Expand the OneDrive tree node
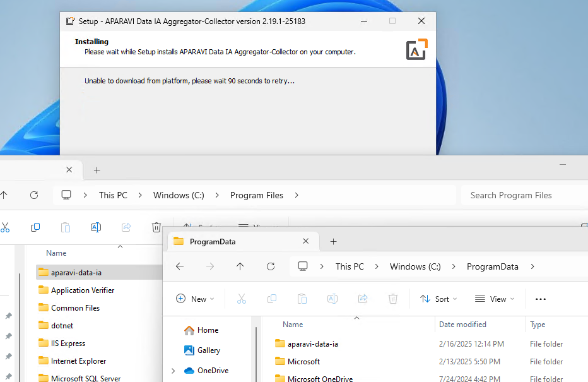Screen dimensions: 588x382 click(173, 371)
